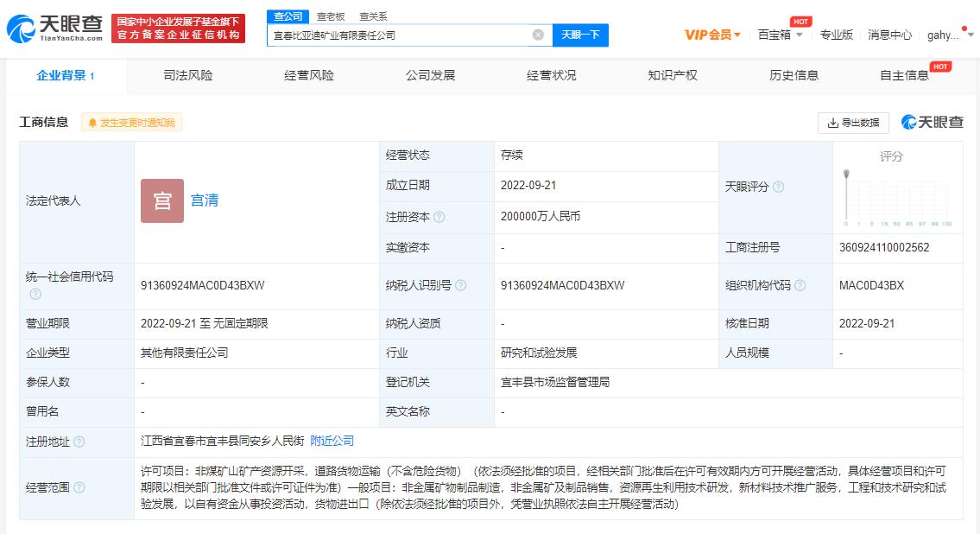Screen dimensions: 980x534
Task: Toggle 发生变更时通知我 change alert
Action: click(x=131, y=123)
